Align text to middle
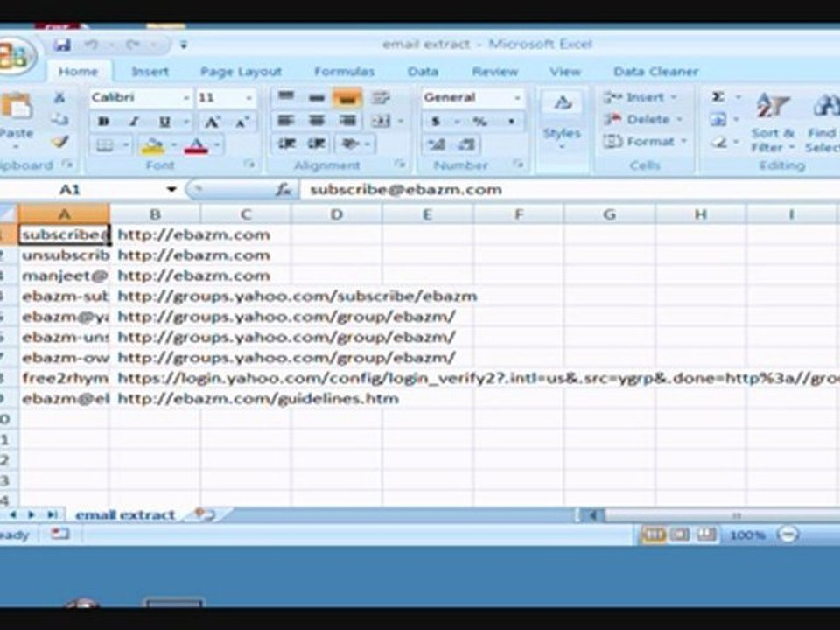This screenshot has height=630, width=840. click(x=317, y=97)
